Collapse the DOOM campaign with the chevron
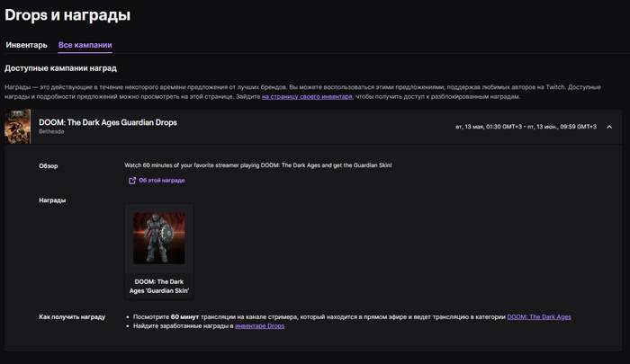 tap(608, 127)
